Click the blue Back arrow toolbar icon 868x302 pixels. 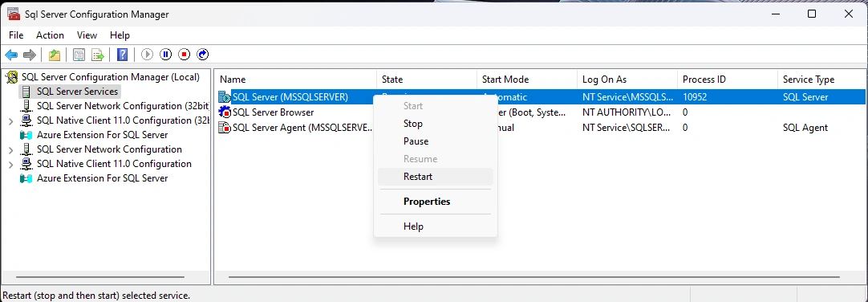point(11,55)
